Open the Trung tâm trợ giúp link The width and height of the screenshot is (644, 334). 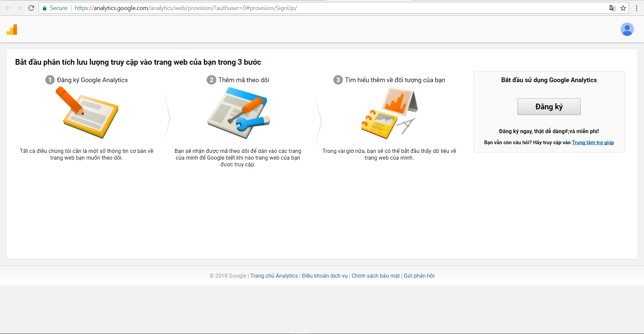point(593,143)
